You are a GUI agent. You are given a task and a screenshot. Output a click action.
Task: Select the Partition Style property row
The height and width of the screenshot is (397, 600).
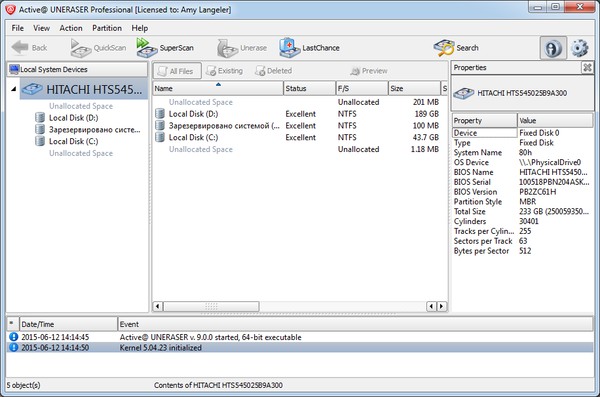pos(522,202)
